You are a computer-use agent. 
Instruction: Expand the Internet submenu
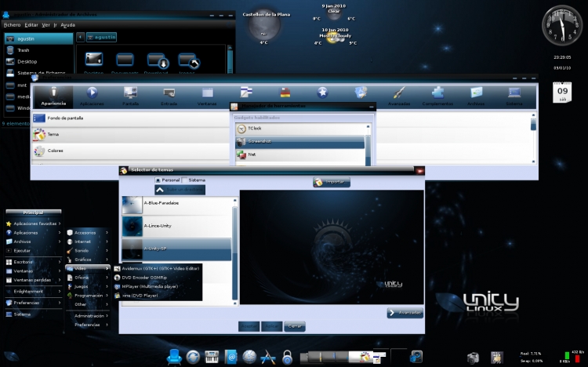tap(86, 242)
